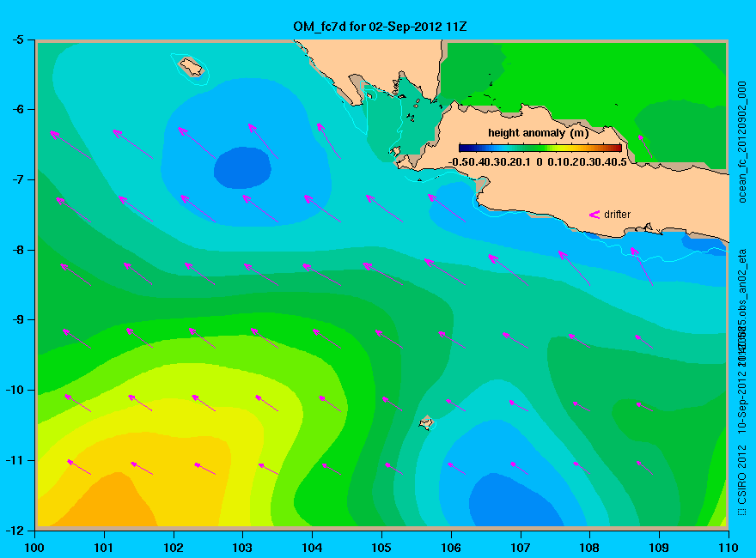Click the small island near 102E, 5.4S
This screenshot has width=756, height=558.
(x=192, y=67)
